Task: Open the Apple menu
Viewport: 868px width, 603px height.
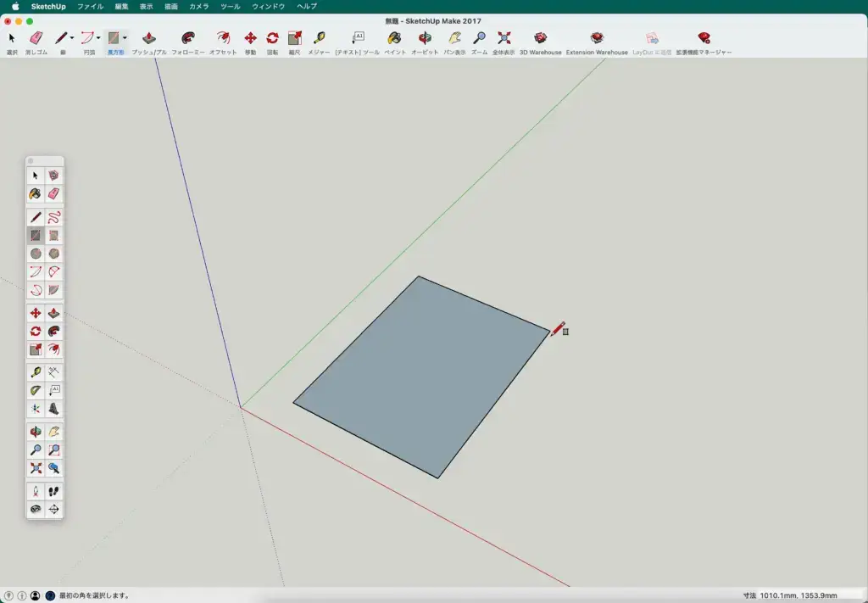Action: pos(15,7)
